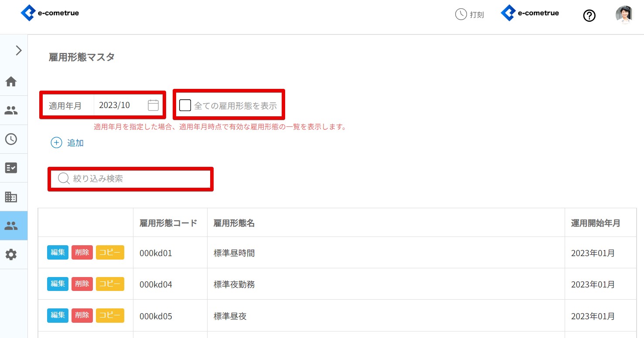Open the calendar picker for 適用年月
Screen dimensions: 644x338
[x=153, y=105]
